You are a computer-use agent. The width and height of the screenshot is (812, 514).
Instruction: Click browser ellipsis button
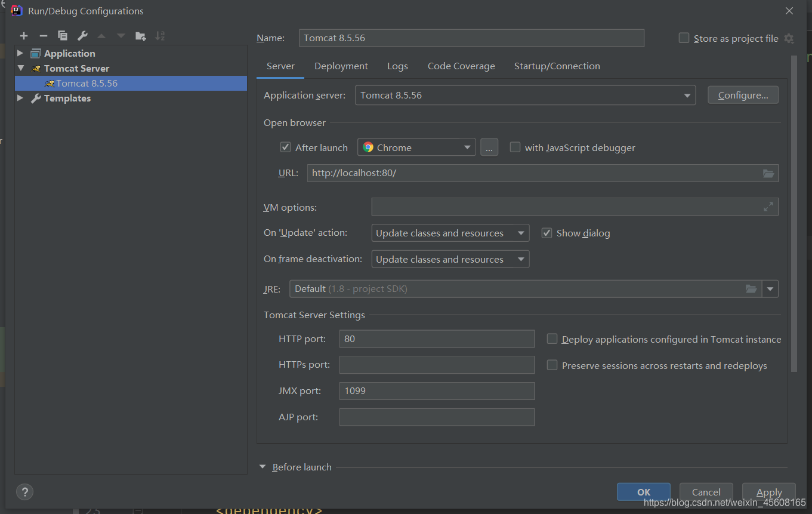pos(489,147)
